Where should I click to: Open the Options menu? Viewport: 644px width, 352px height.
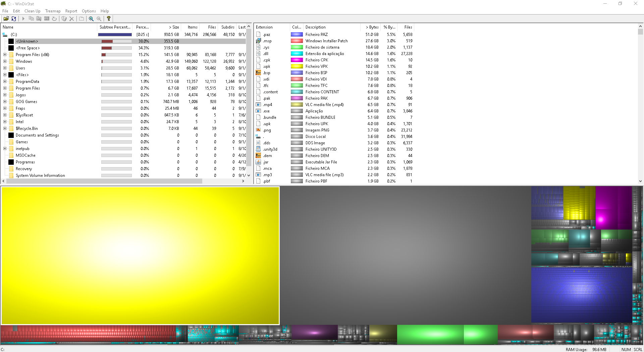point(89,11)
